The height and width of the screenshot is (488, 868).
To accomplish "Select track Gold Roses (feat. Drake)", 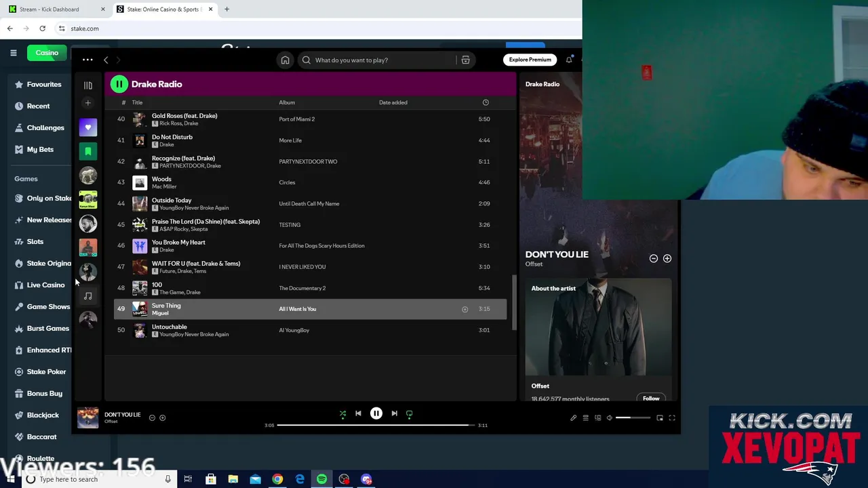I will click(x=310, y=119).
